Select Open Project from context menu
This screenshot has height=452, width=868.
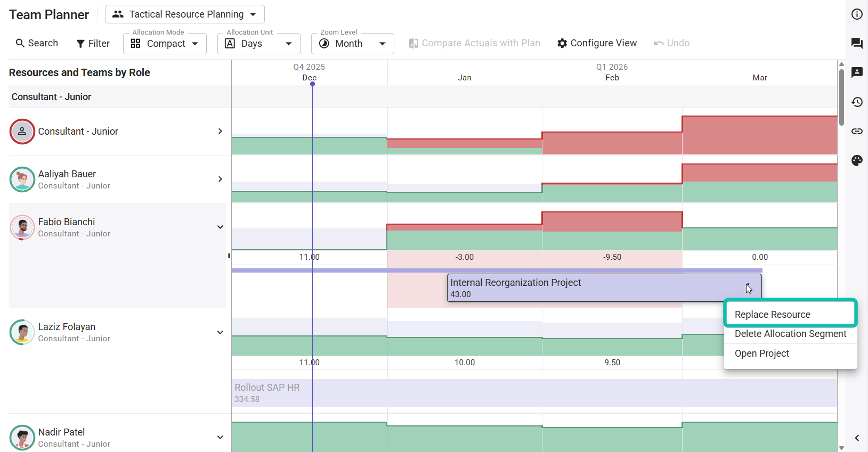coord(761,354)
